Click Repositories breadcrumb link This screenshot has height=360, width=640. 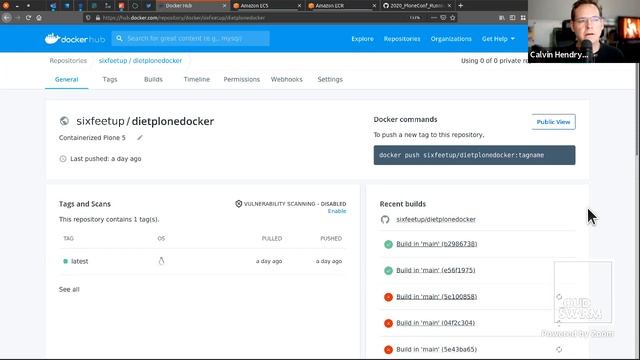(x=68, y=60)
